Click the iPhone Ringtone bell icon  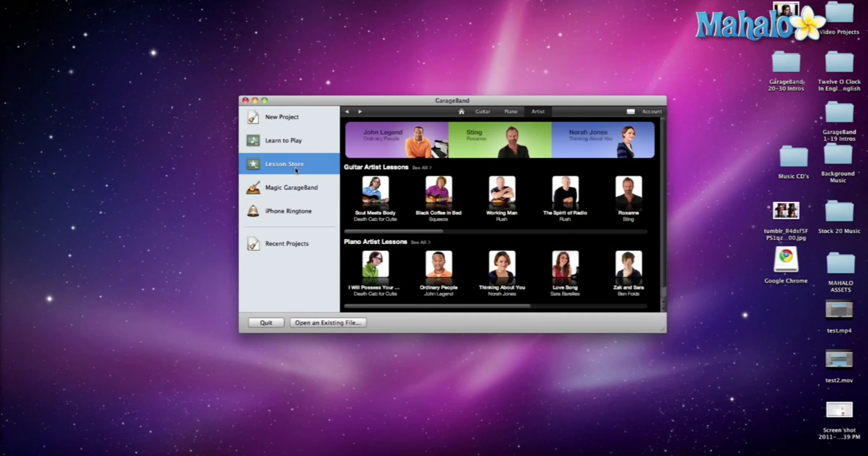253,211
